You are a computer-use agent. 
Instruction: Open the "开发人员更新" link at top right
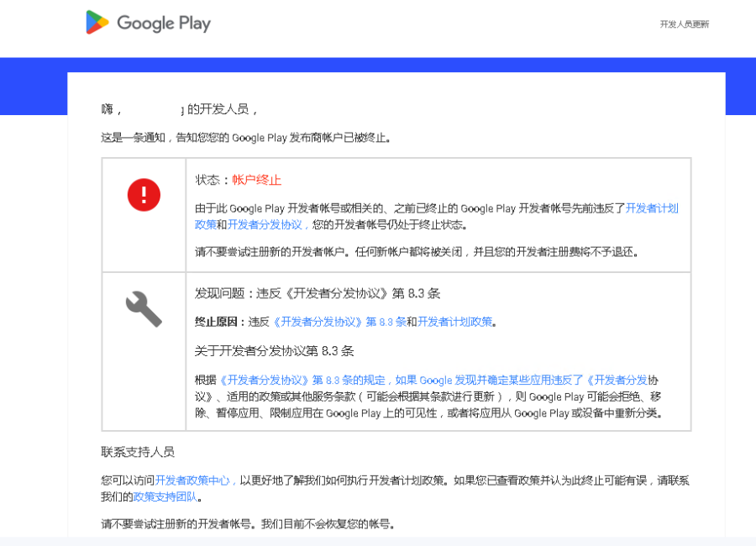684,24
